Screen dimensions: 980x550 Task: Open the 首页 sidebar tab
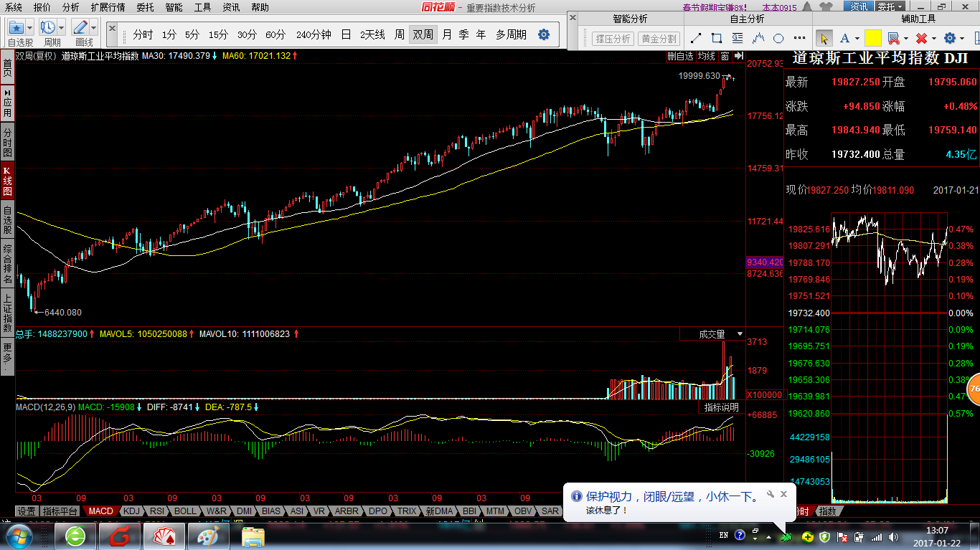7,67
